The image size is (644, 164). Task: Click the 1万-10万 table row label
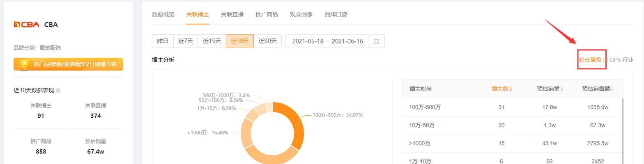pos(420,161)
